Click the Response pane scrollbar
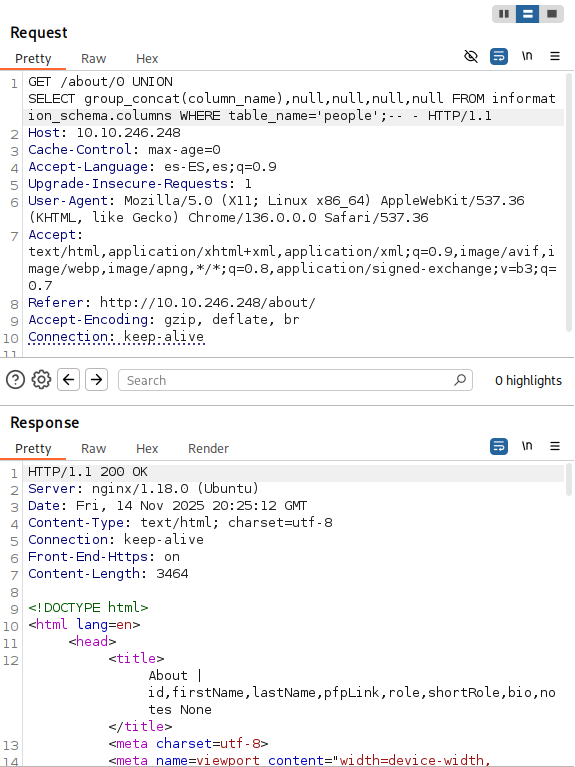575x767 pixels. point(569,479)
